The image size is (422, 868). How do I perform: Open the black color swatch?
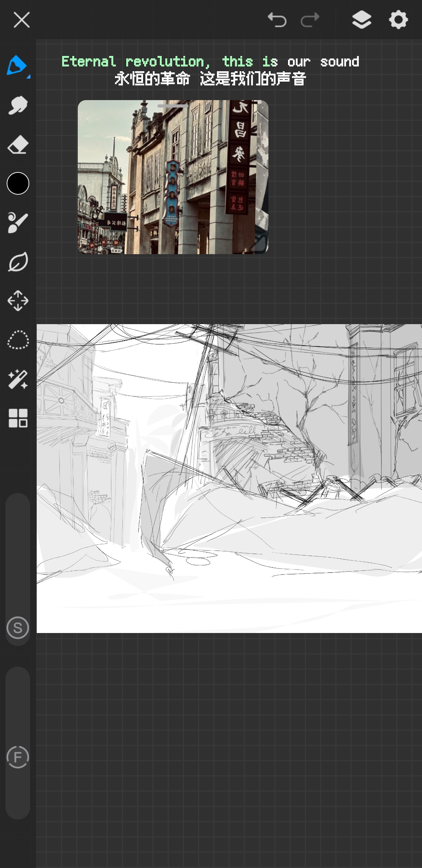tap(18, 183)
